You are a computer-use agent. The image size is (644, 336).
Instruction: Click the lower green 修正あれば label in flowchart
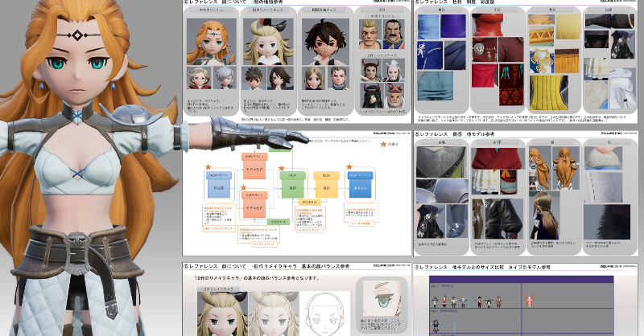pos(278,222)
